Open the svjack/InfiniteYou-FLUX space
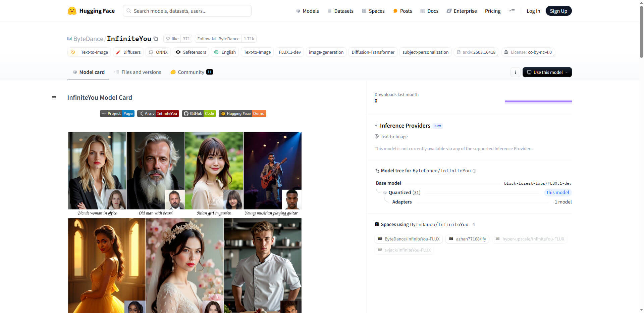Image resolution: width=644 pixels, height=313 pixels. click(x=404, y=250)
